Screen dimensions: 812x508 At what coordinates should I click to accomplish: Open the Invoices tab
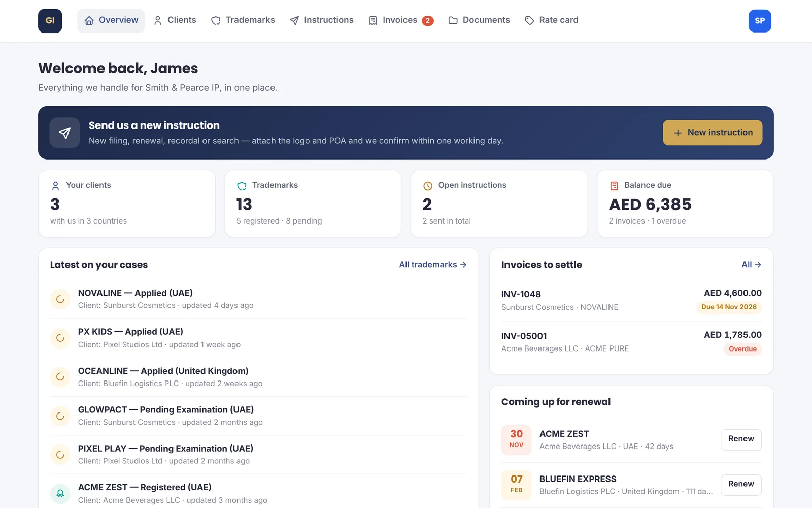click(x=401, y=21)
